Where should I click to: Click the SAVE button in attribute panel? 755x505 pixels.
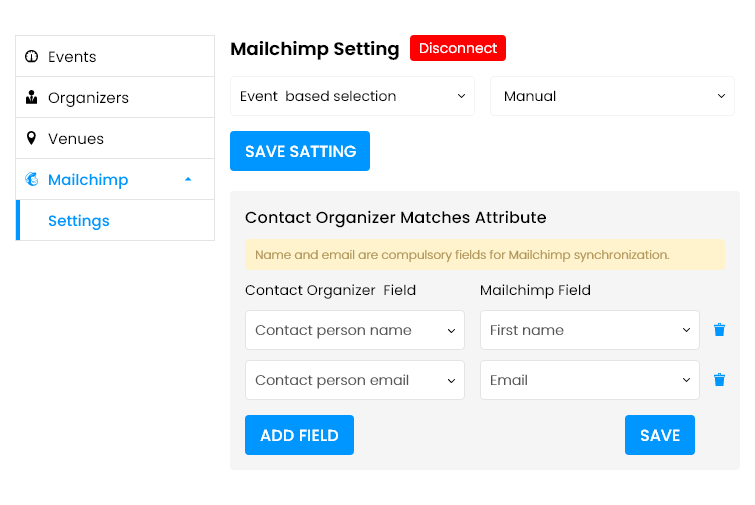(x=660, y=435)
